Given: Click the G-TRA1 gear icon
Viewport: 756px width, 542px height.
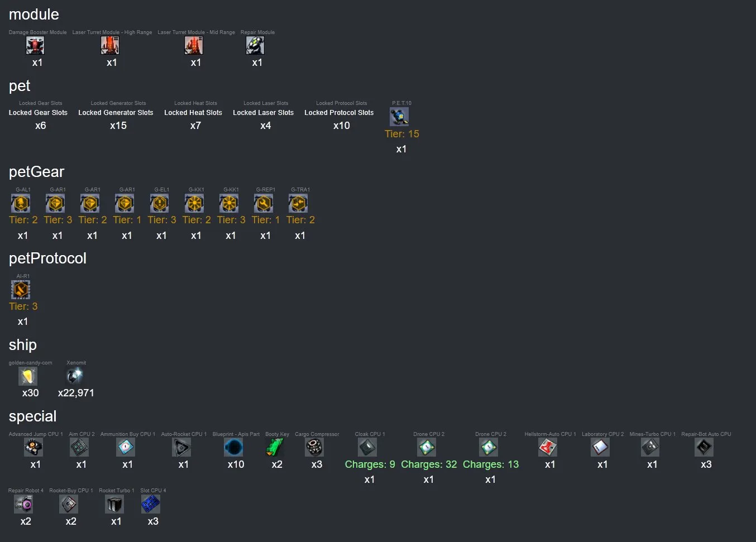Looking at the screenshot, I should pyautogui.click(x=298, y=203).
